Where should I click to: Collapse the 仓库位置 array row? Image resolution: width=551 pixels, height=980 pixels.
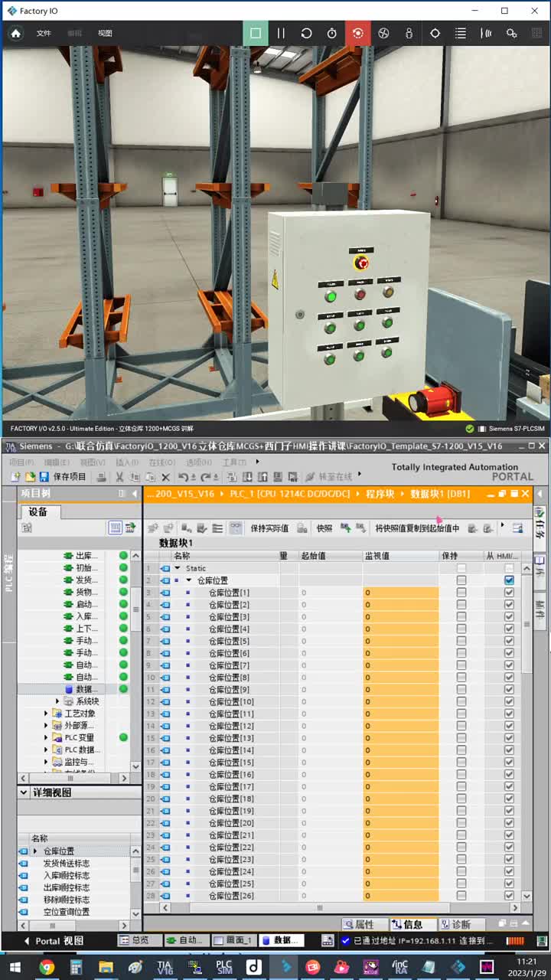click(189, 580)
